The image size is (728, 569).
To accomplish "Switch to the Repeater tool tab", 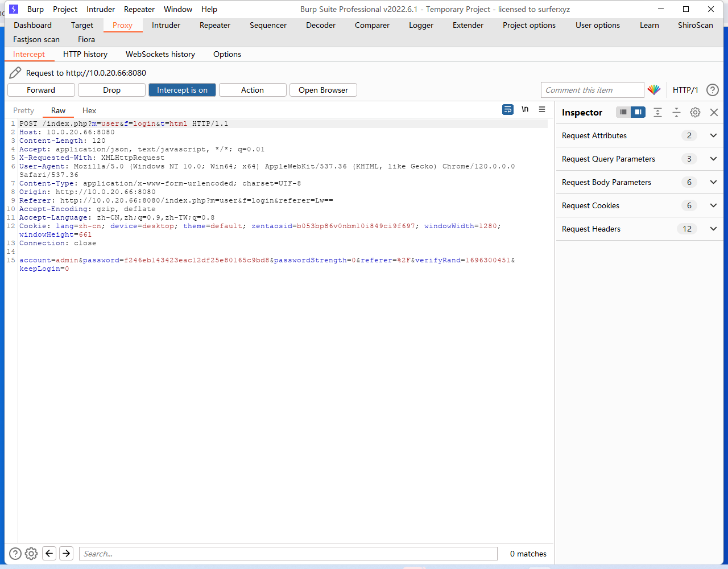I will point(215,25).
